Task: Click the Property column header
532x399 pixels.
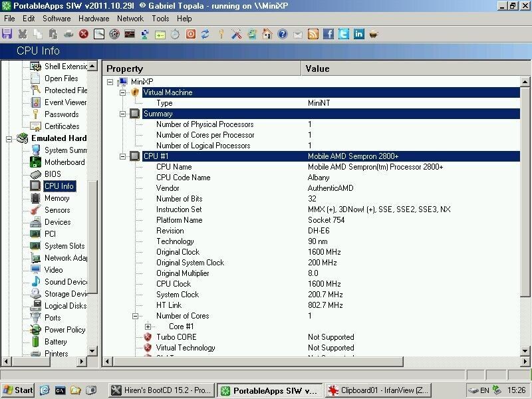Action: (x=202, y=68)
